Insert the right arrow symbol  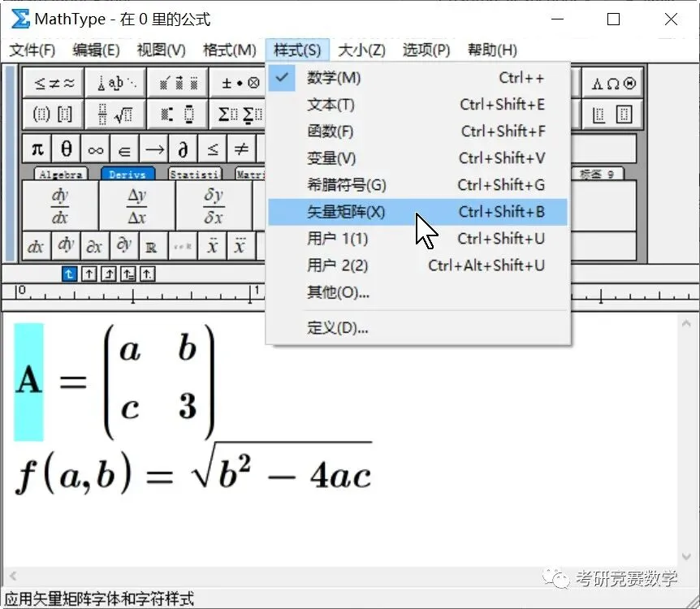click(x=154, y=149)
